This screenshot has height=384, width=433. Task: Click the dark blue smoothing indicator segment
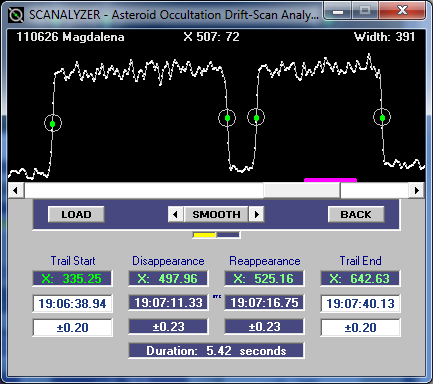click(x=228, y=235)
